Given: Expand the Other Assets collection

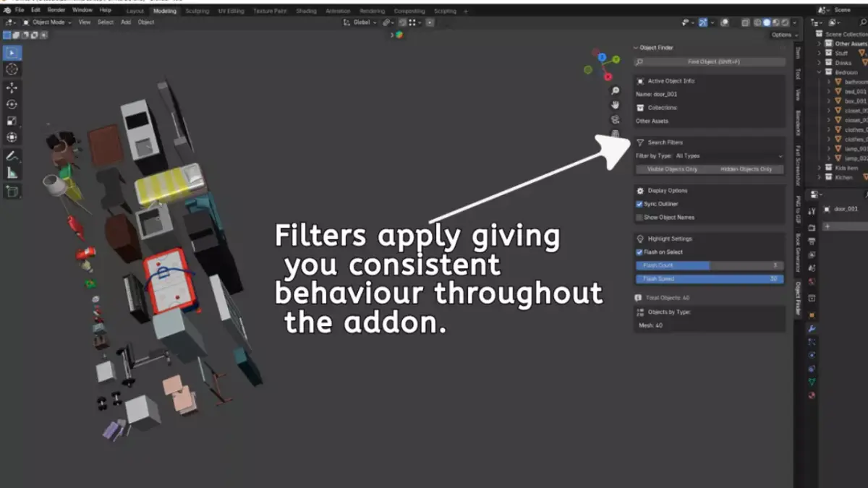Looking at the screenshot, I should (x=820, y=43).
